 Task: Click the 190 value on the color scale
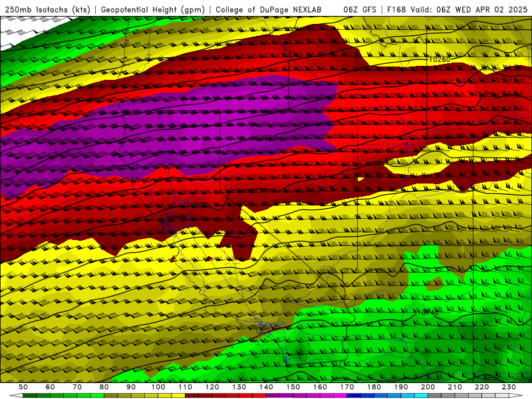coord(401,387)
